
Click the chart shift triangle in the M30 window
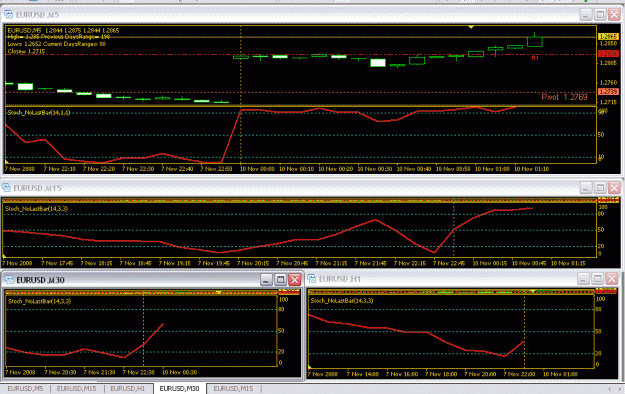click(x=219, y=292)
